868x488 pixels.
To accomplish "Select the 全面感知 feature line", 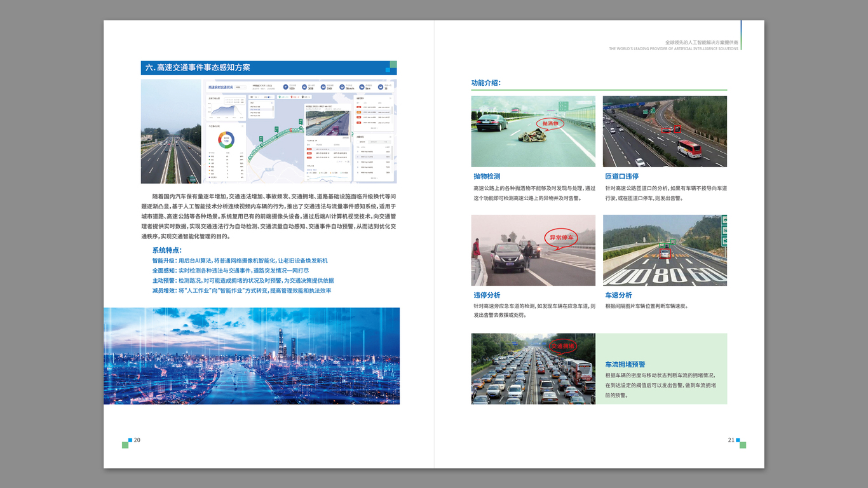I will point(231,271).
